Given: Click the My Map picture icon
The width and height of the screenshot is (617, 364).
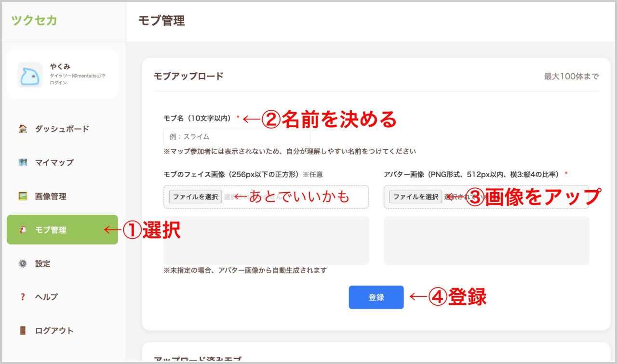Looking at the screenshot, I should tap(23, 162).
